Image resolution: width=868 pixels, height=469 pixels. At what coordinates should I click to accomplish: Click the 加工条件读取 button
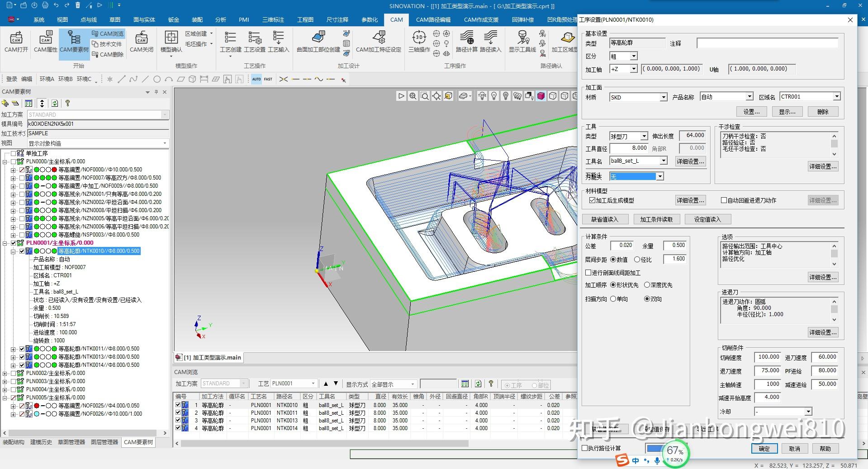click(656, 219)
